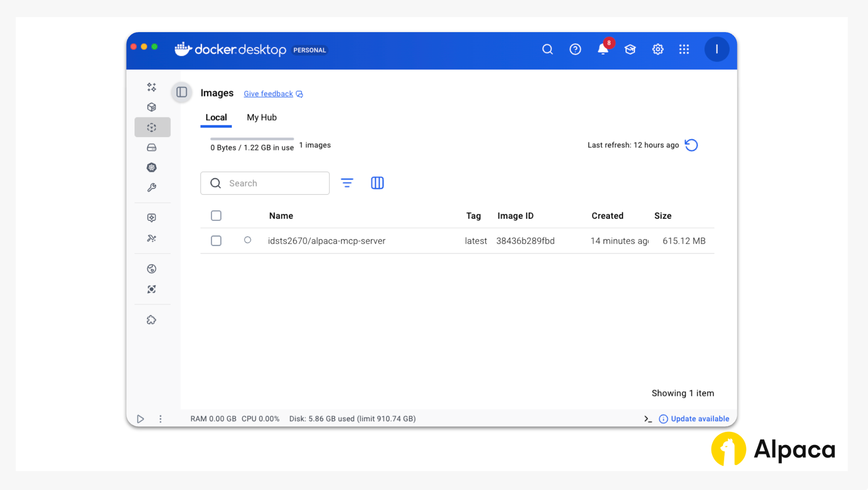The image size is (868, 490).
Task: Click the Give feedback link
Action: tap(268, 94)
